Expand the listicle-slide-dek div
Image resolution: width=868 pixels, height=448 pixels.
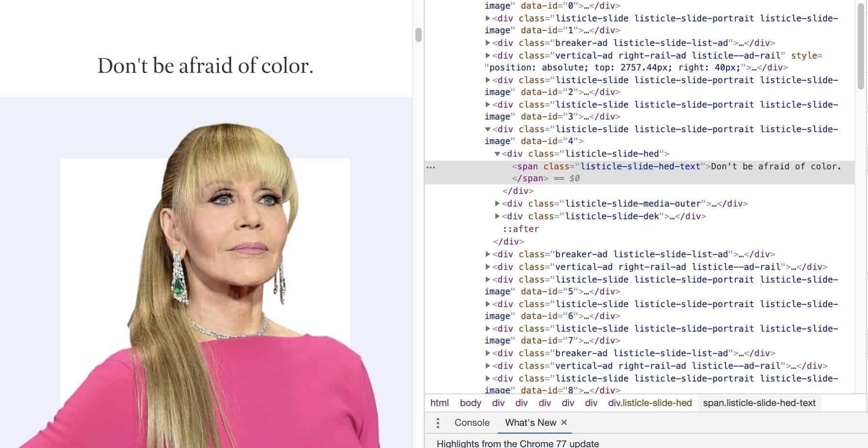497,216
